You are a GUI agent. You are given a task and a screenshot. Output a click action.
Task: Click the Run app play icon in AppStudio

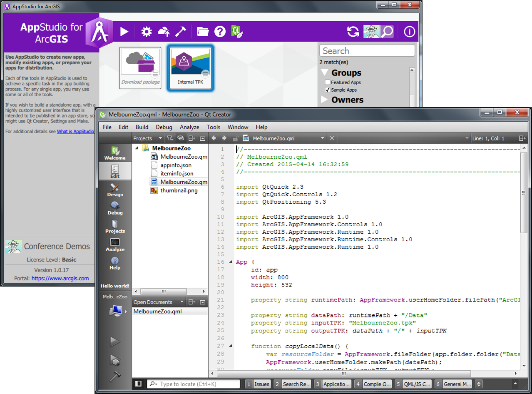(x=124, y=32)
